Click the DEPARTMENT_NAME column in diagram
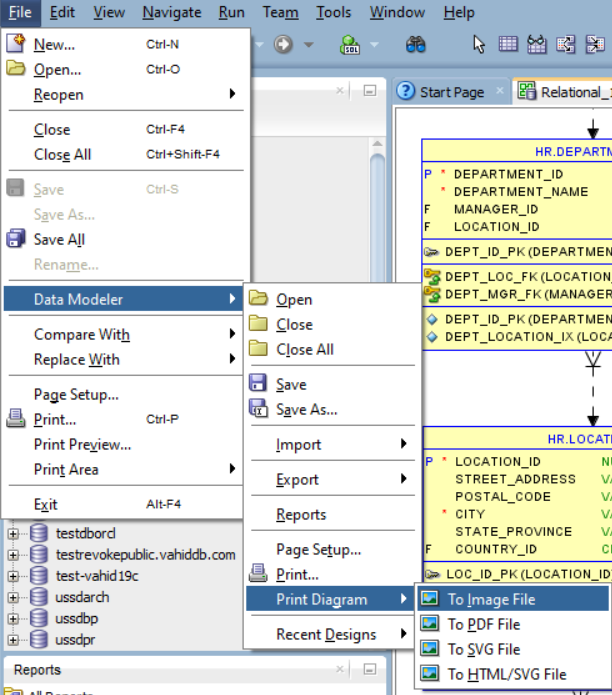Image resolution: width=612 pixels, height=695 pixels. [520, 191]
